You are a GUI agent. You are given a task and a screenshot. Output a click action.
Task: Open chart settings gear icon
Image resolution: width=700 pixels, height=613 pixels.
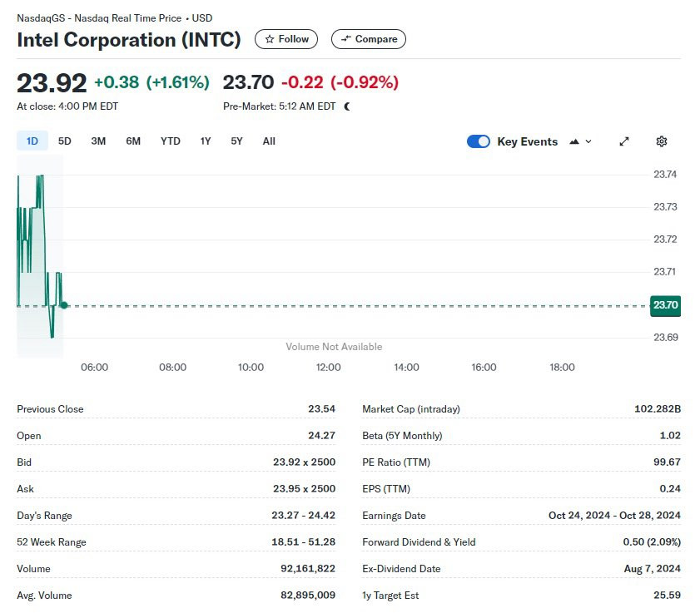(661, 141)
